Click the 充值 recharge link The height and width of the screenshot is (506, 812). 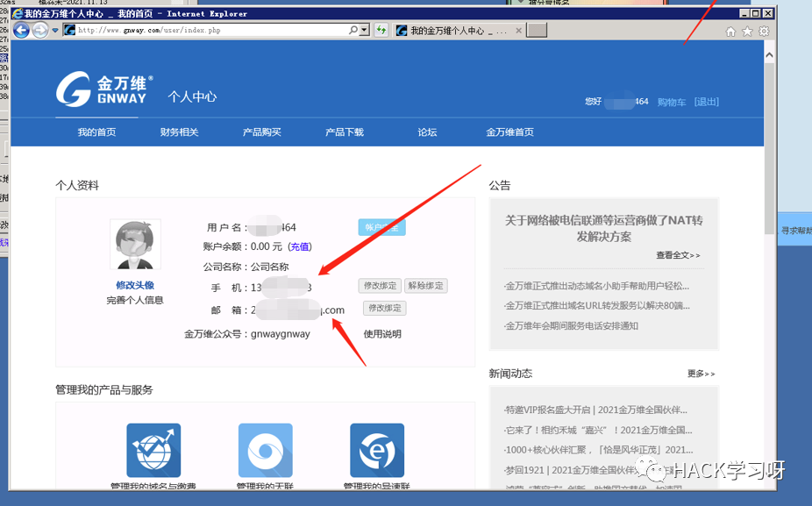[x=301, y=246]
